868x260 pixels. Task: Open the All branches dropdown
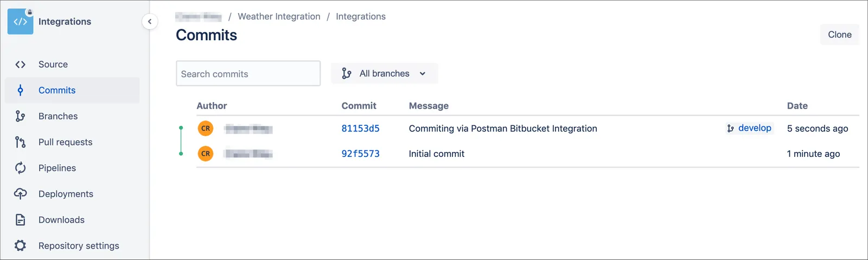[384, 74]
